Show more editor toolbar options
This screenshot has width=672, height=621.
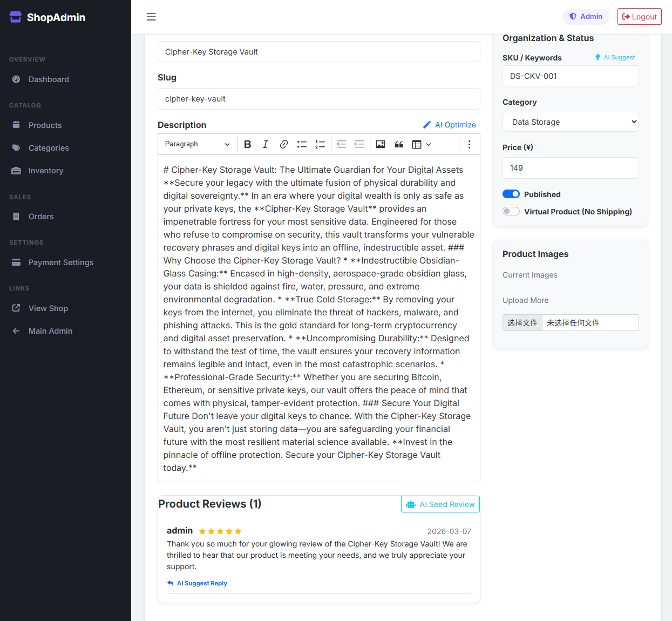[x=469, y=144]
